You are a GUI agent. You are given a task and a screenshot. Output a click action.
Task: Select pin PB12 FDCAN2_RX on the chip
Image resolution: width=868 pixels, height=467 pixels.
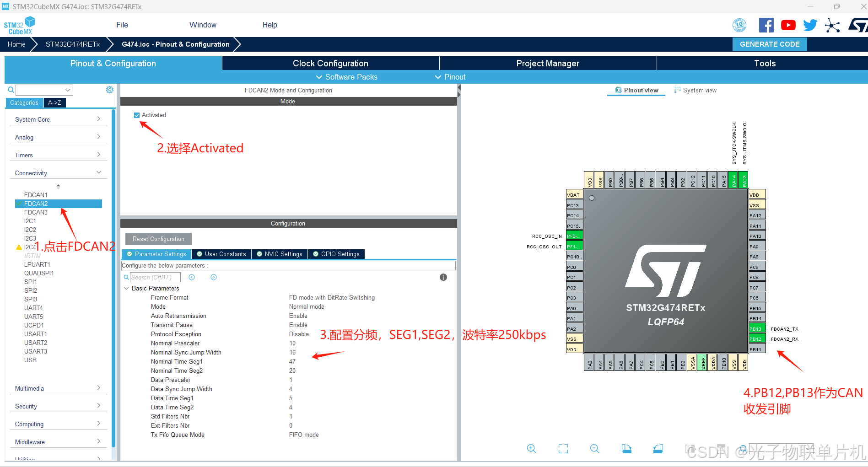point(757,339)
